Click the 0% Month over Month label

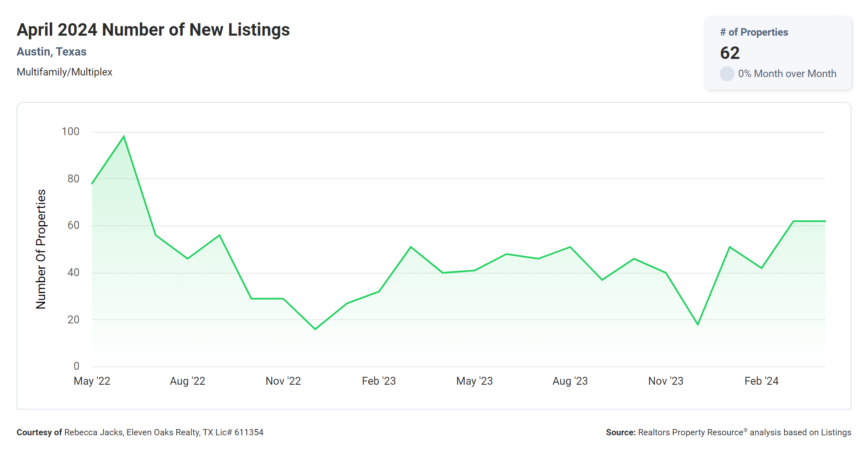tap(787, 74)
